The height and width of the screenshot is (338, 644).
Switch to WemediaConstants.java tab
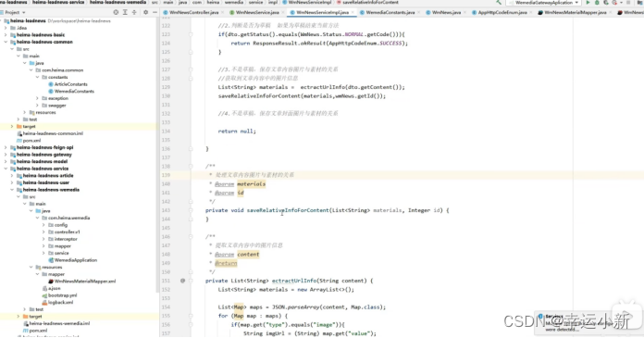(390, 13)
